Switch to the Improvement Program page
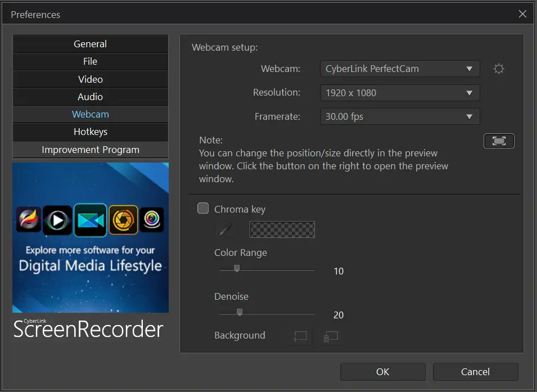 pyautogui.click(x=90, y=150)
